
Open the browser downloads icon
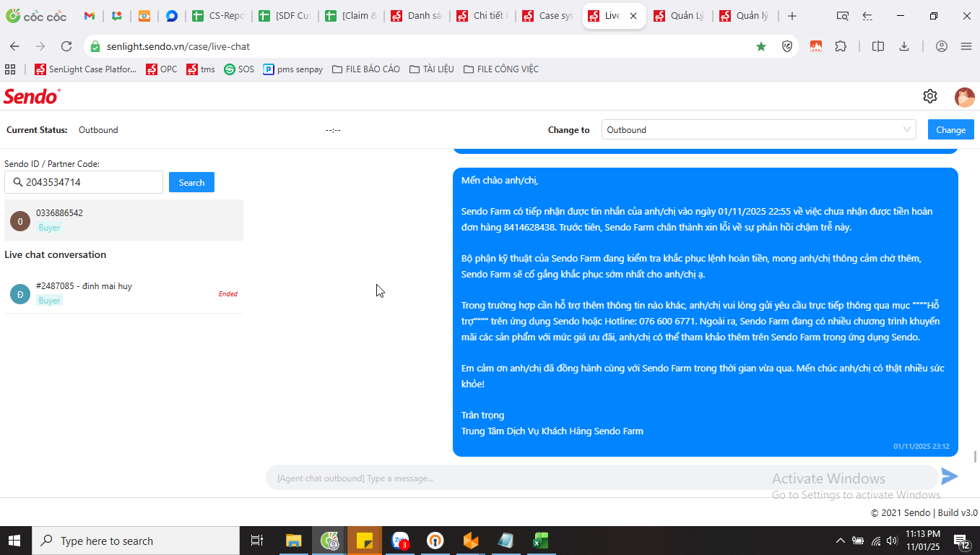[x=904, y=46]
